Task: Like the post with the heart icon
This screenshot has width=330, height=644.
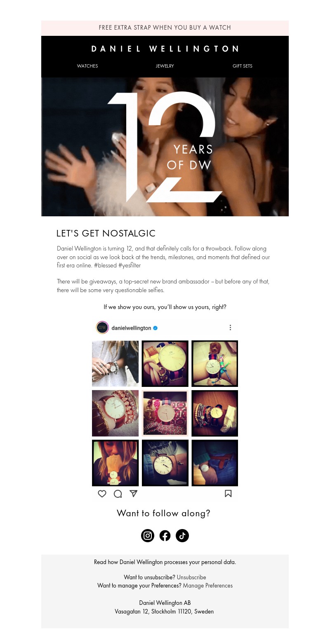Action: click(102, 494)
